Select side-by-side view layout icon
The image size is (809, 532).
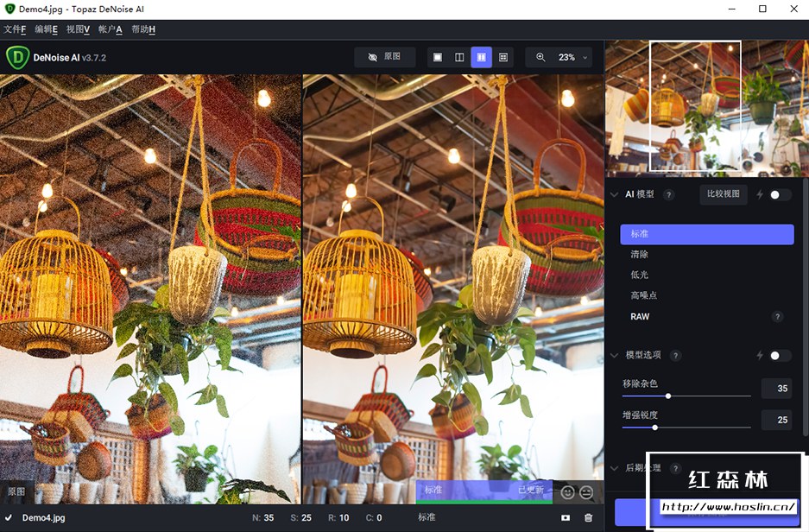pos(481,57)
